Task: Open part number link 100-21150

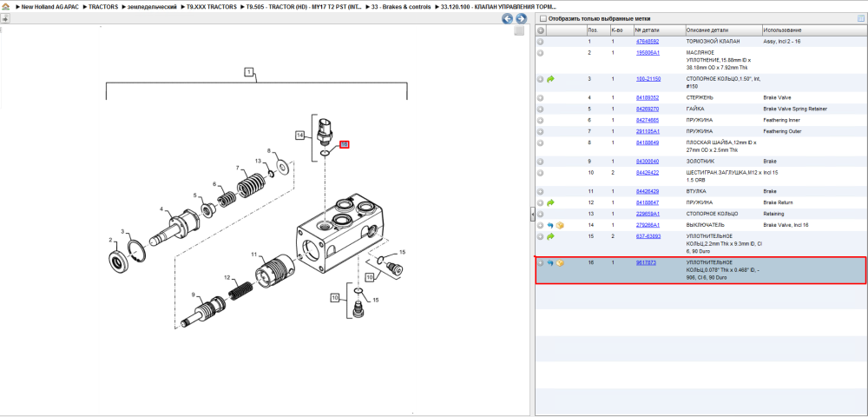Action: [x=648, y=79]
